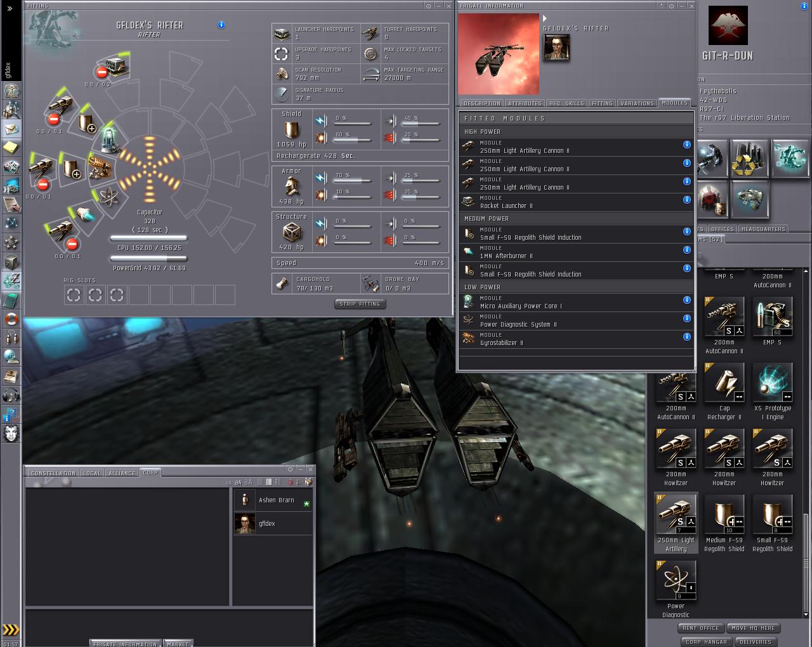Open the recycling reprocessing plant station service
This screenshot has width=812, height=647.
coord(750,159)
